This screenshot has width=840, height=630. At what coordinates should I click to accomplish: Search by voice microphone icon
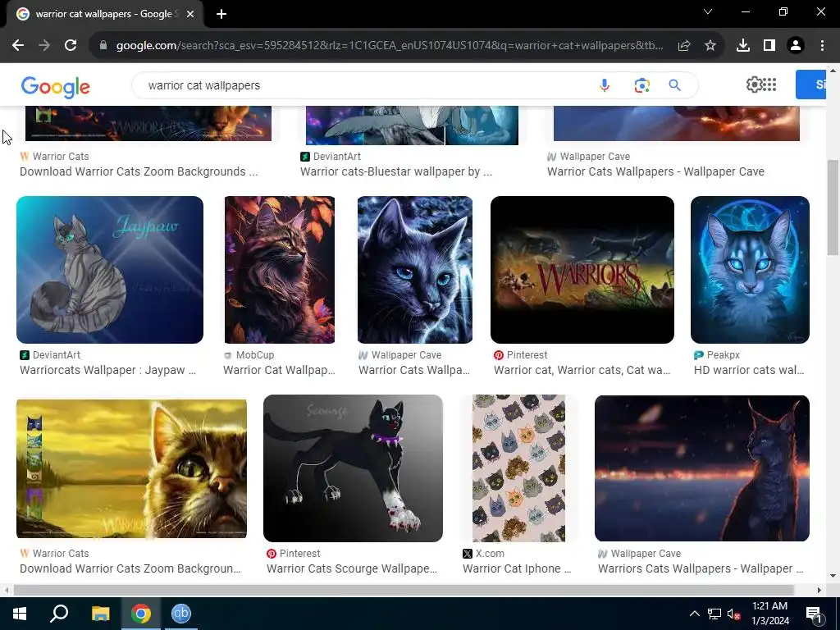point(605,85)
